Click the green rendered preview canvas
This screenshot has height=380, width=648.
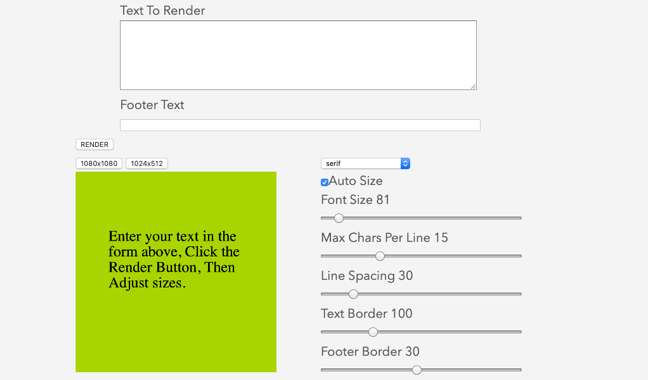click(176, 272)
